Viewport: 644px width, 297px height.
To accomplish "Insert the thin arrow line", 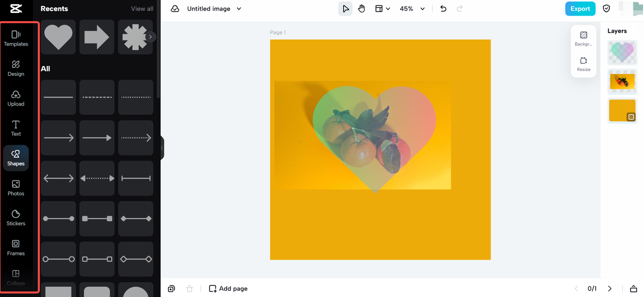I will (58, 138).
